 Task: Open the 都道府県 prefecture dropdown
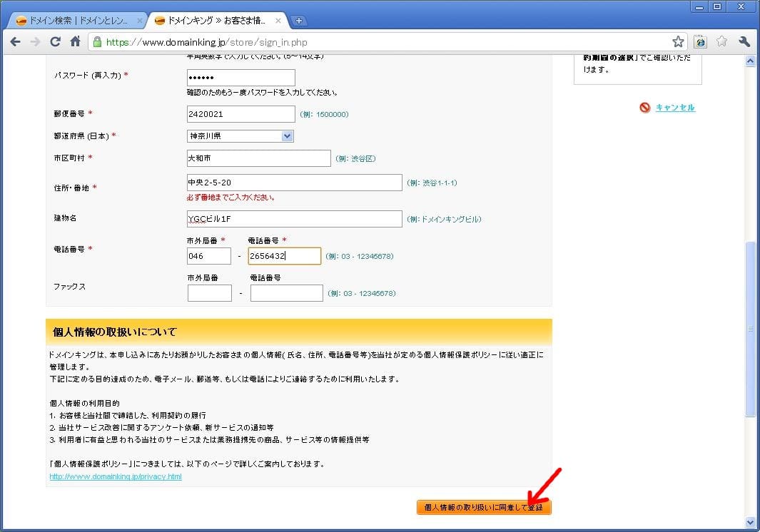[240, 135]
